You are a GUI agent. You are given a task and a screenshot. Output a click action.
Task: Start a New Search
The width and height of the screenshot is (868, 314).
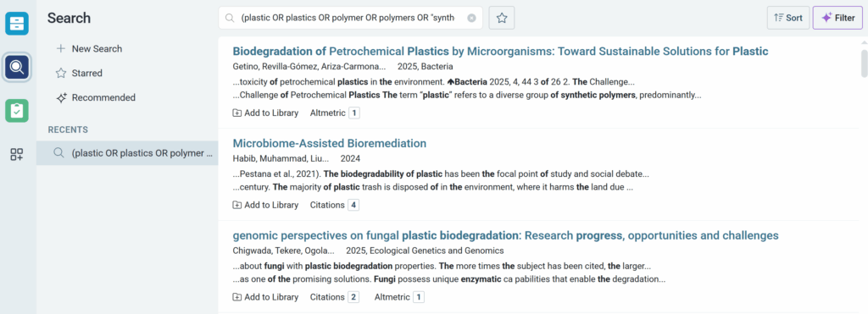(x=89, y=48)
